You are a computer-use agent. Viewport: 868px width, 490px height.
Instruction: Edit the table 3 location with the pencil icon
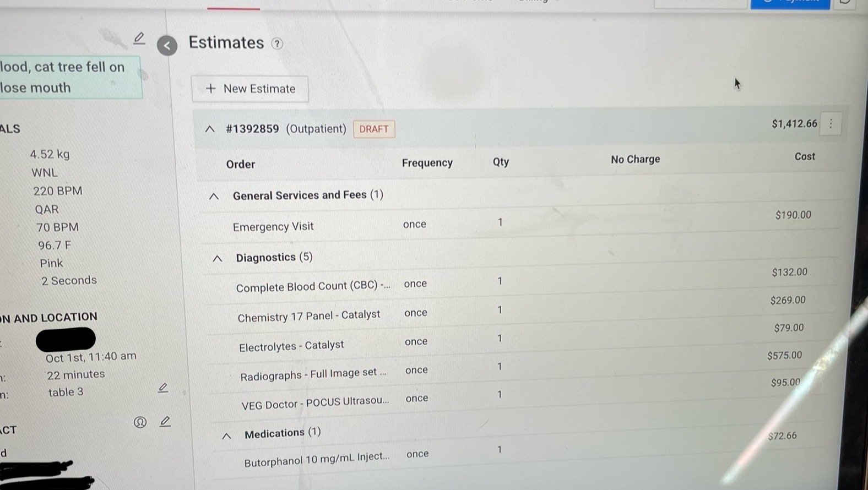point(163,388)
